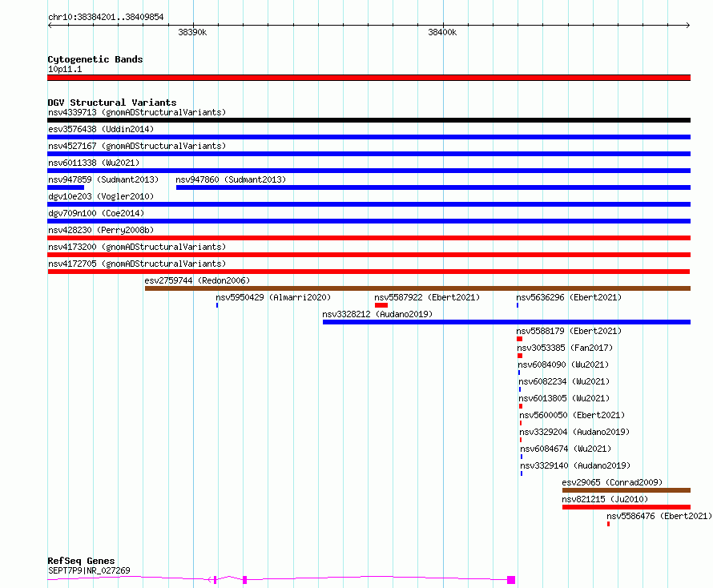Click the Cytogenetic Bands track title
The image size is (713, 588).
pyautogui.click(x=95, y=59)
